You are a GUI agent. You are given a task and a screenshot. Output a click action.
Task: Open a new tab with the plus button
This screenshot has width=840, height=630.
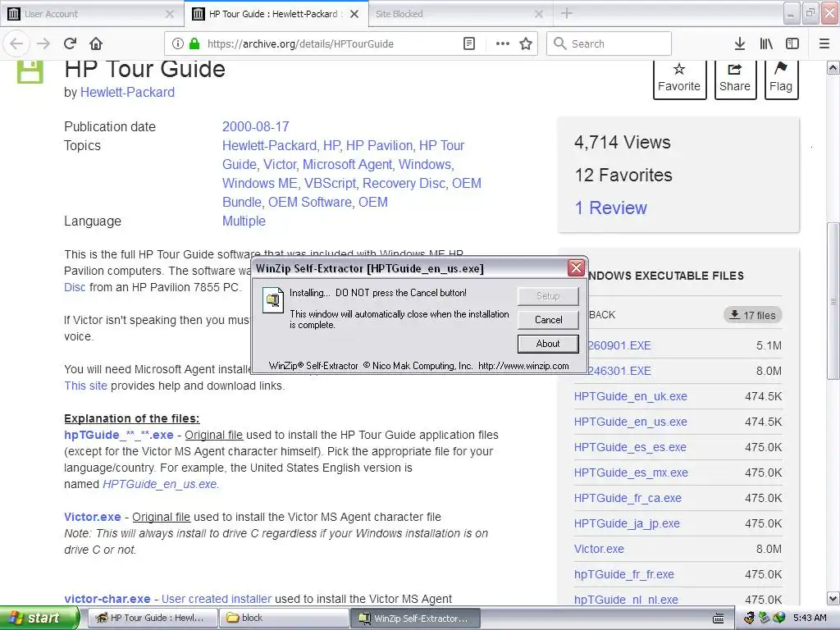(x=567, y=13)
